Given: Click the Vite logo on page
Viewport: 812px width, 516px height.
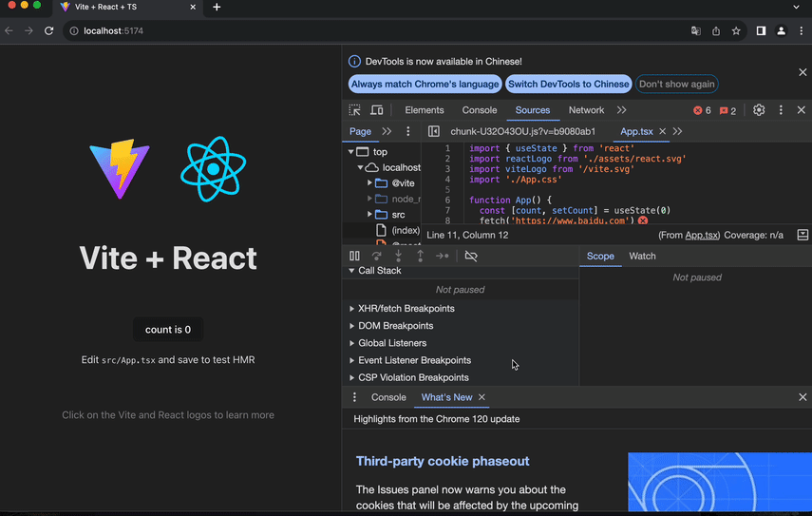Looking at the screenshot, I should click(120, 168).
